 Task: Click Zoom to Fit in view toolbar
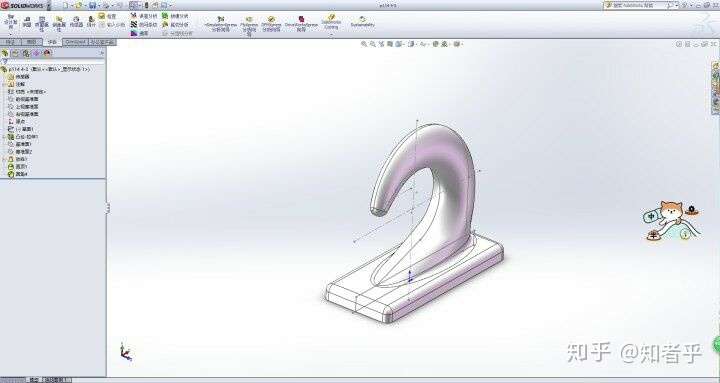364,44
